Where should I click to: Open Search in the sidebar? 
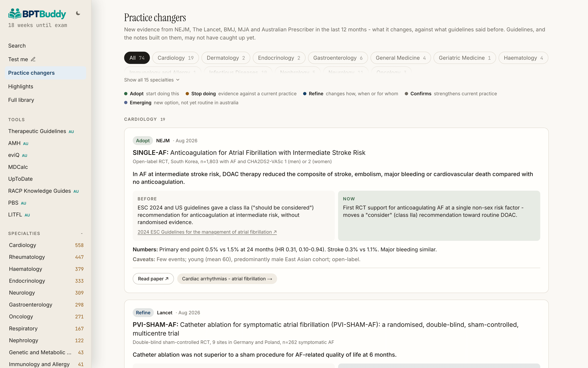point(46,46)
